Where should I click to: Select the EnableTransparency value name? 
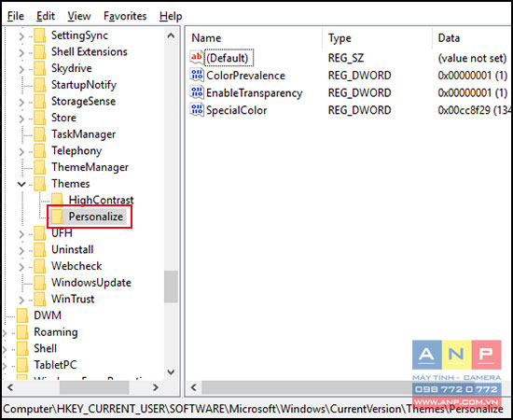pos(255,93)
